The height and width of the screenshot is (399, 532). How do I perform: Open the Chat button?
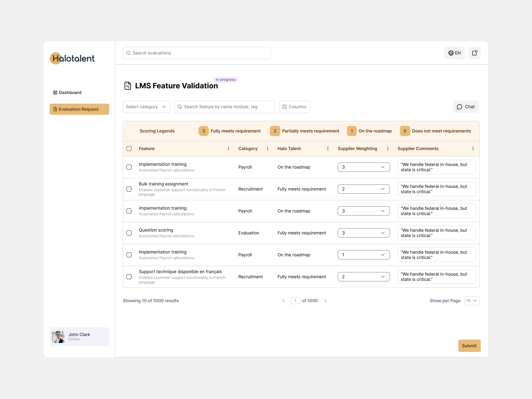click(x=465, y=107)
